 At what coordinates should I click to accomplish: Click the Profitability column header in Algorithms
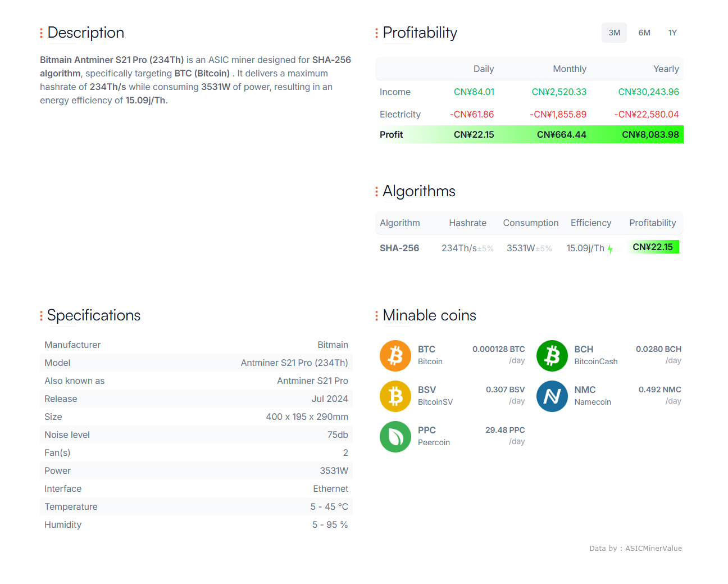653,223
